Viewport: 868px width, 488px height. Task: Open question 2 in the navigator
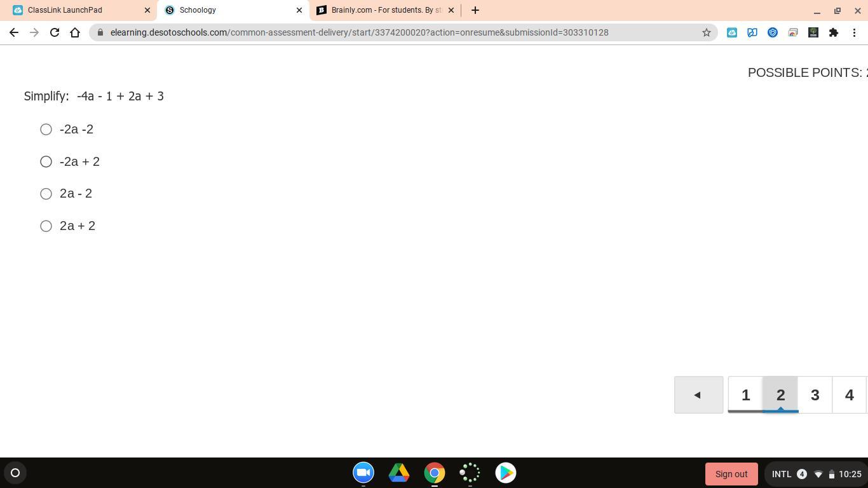click(780, 395)
